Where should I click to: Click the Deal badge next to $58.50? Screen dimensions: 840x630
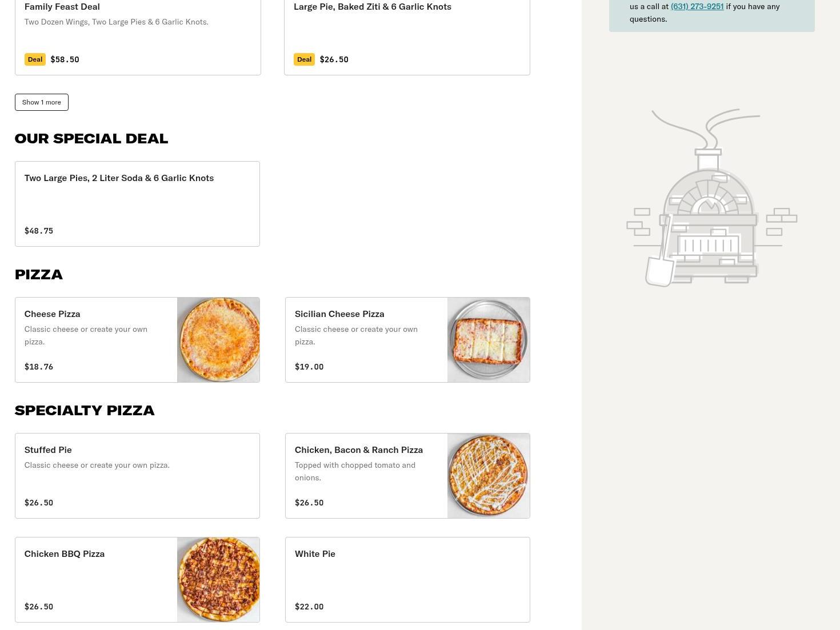click(x=35, y=59)
